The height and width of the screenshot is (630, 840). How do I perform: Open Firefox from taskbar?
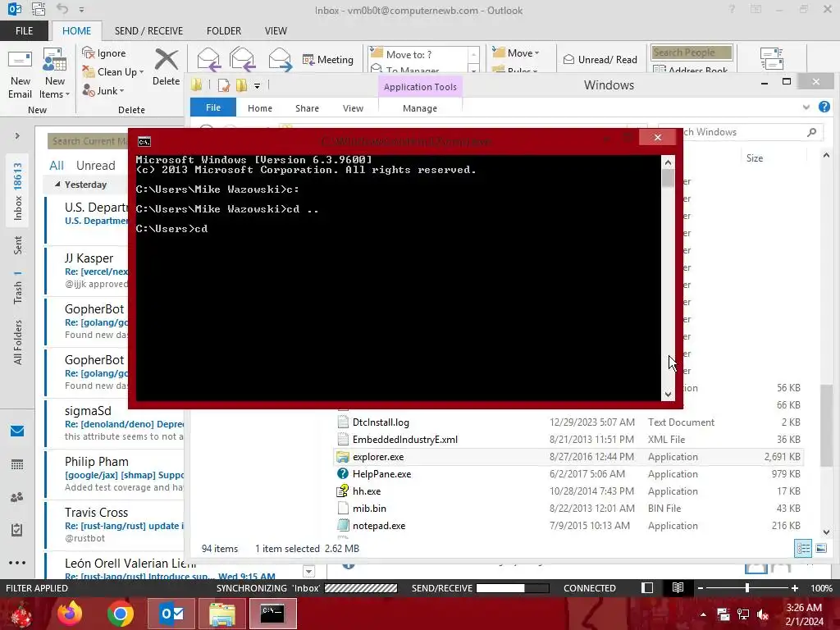point(70,614)
